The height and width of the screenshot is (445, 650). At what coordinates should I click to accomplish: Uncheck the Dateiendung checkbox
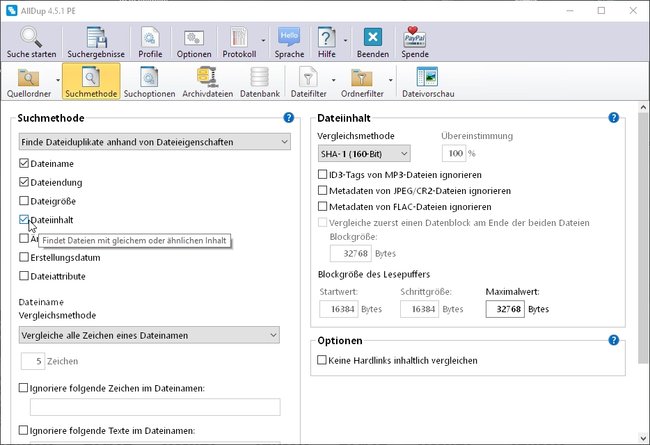click(24, 182)
